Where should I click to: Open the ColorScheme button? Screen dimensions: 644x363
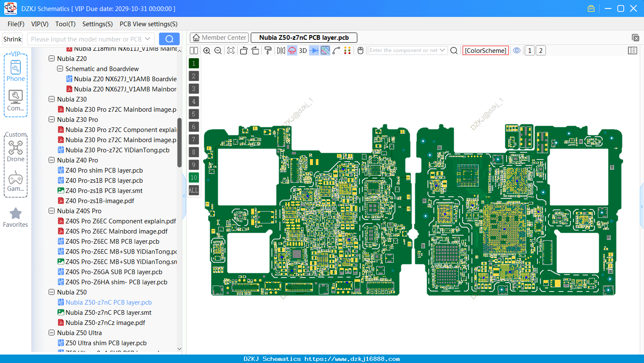click(485, 51)
